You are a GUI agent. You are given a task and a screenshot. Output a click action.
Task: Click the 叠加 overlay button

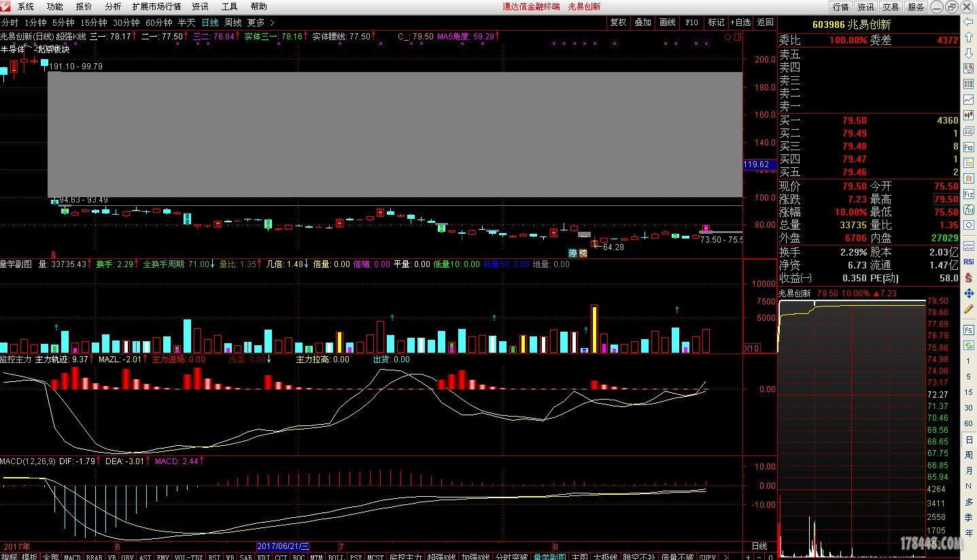642,22
